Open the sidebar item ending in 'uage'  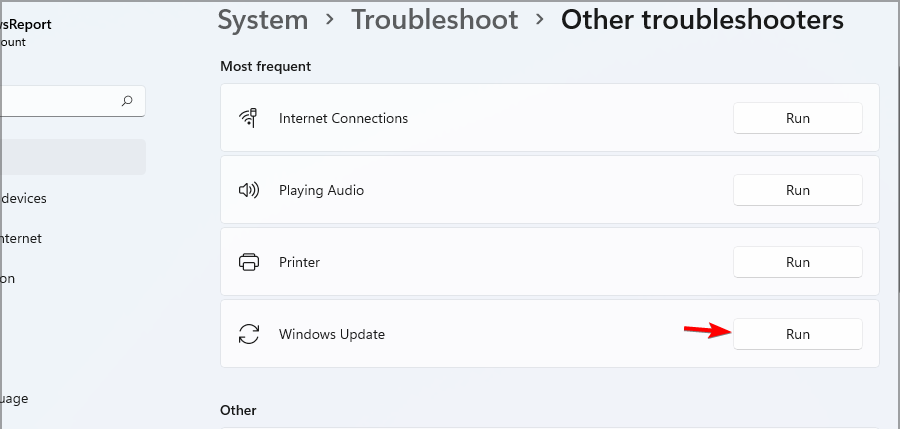pyautogui.click(x=14, y=399)
